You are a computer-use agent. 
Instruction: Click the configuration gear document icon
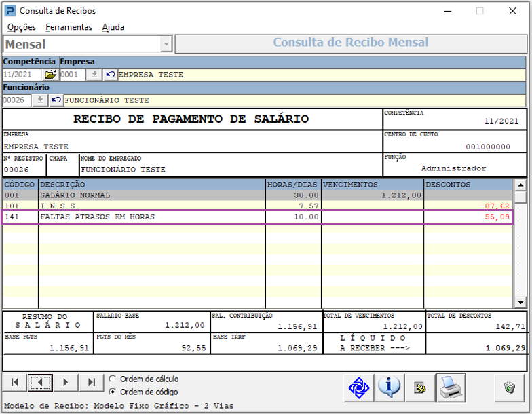[x=420, y=388]
